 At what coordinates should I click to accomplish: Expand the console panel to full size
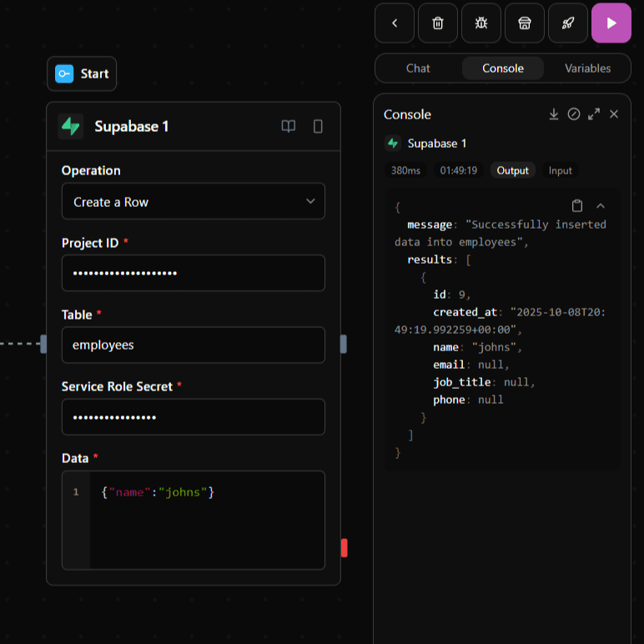coord(594,114)
